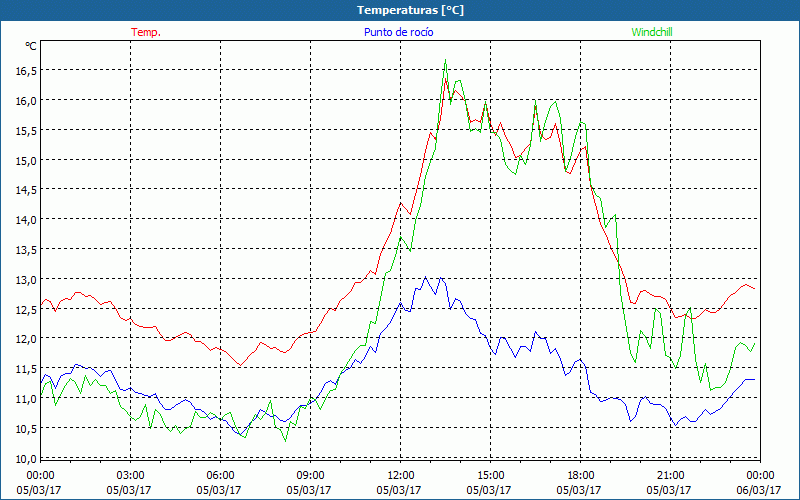Screen dimensions: 800x500
Task: Click the 16,5 y-axis value
Action: (x=26, y=71)
